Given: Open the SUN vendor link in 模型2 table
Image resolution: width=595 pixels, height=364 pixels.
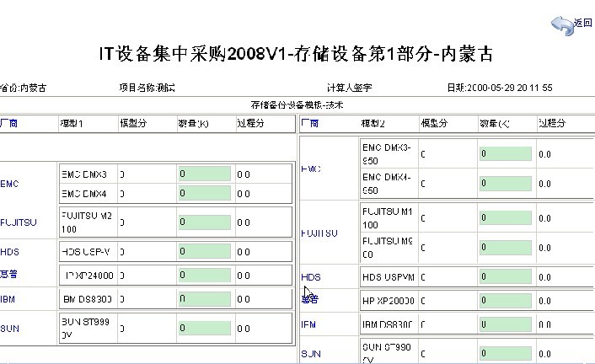Looking at the screenshot, I should (311, 354).
